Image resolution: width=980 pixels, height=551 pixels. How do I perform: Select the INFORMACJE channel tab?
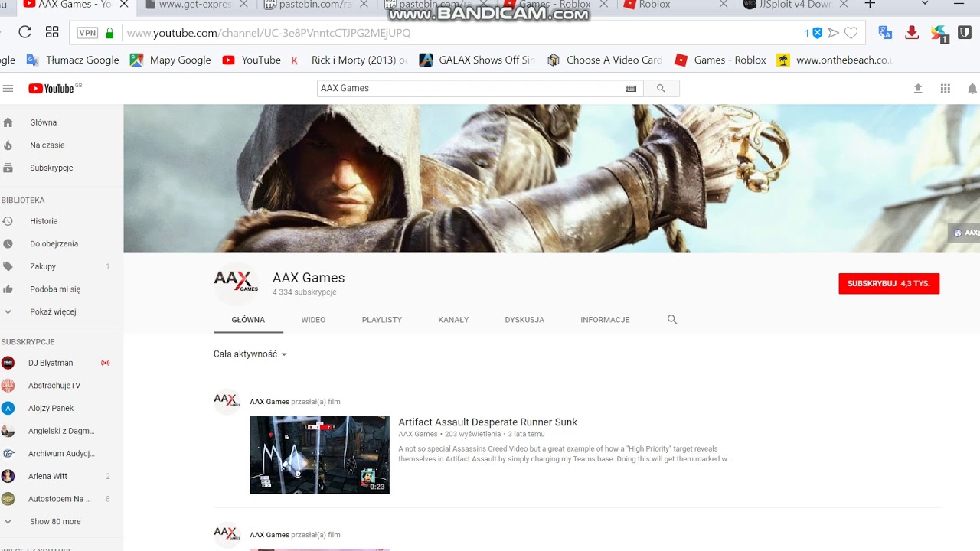click(x=605, y=320)
